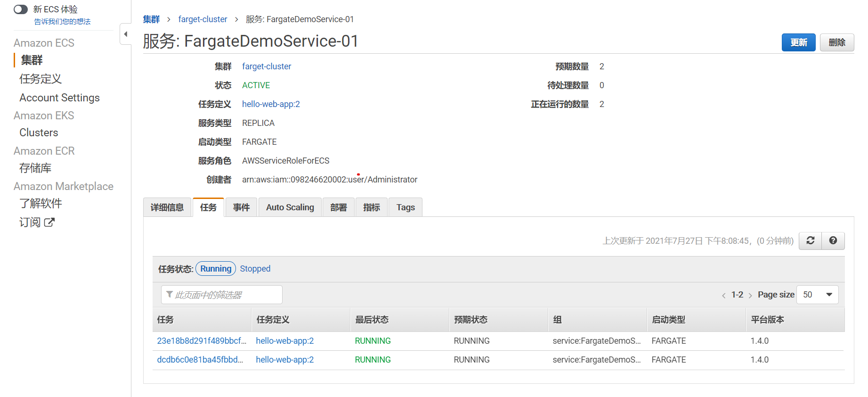Switch to the Tags tab
Image resolution: width=868 pixels, height=397 pixels.
406,207
